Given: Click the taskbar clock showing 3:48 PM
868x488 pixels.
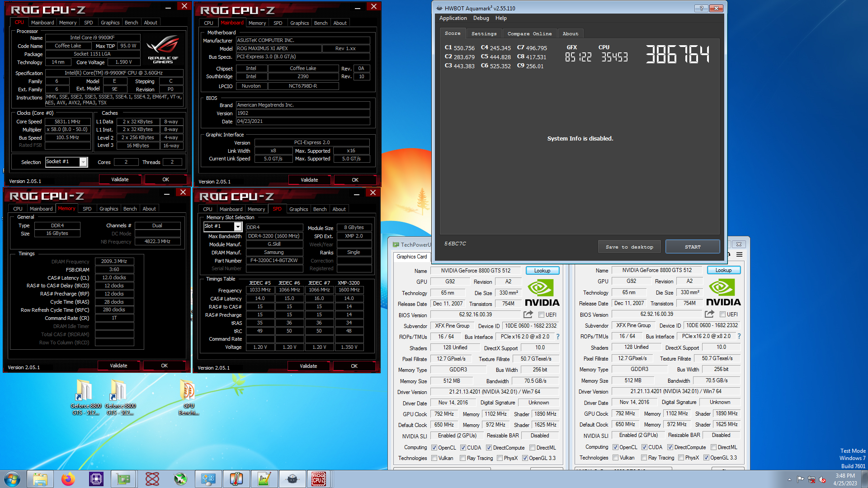Looking at the screenshot, I should pos(845,479).
